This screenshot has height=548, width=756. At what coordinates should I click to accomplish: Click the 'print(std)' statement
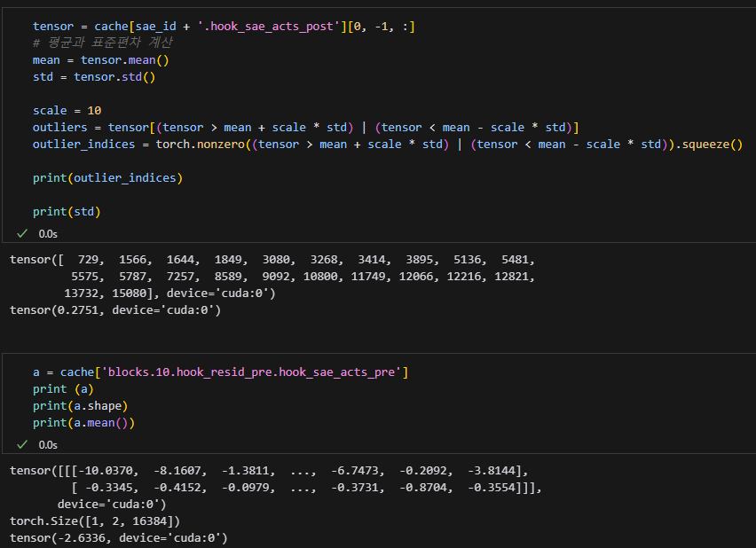(67, 212)
